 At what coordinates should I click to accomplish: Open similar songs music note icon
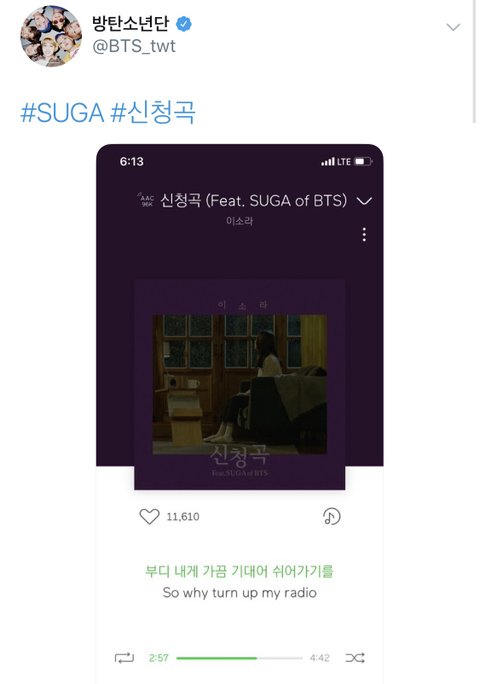[x=331, y=516]
